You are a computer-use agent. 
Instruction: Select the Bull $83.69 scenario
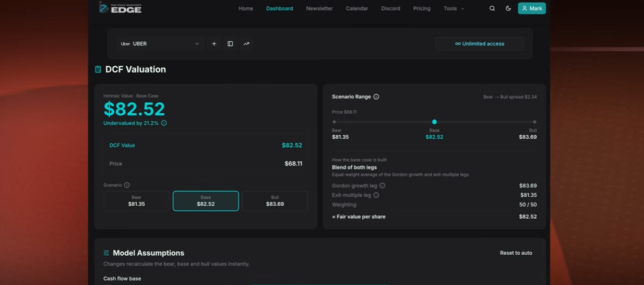pos(275,201)
